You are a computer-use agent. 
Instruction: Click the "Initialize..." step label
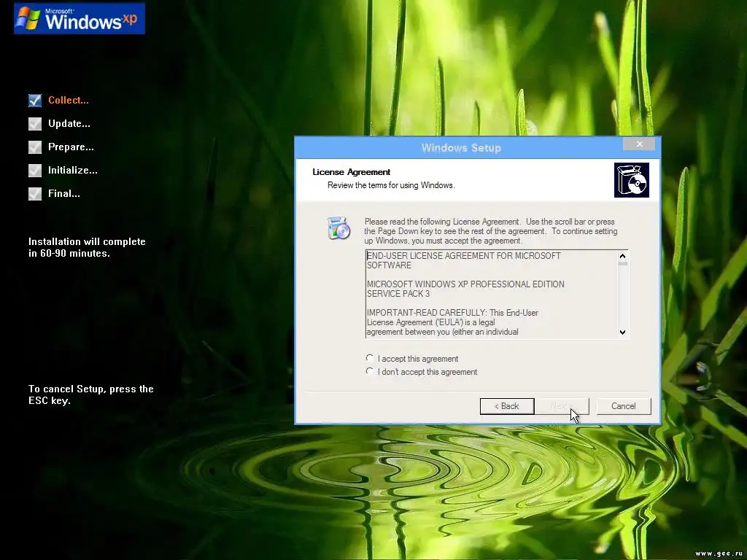click(73, 171)
